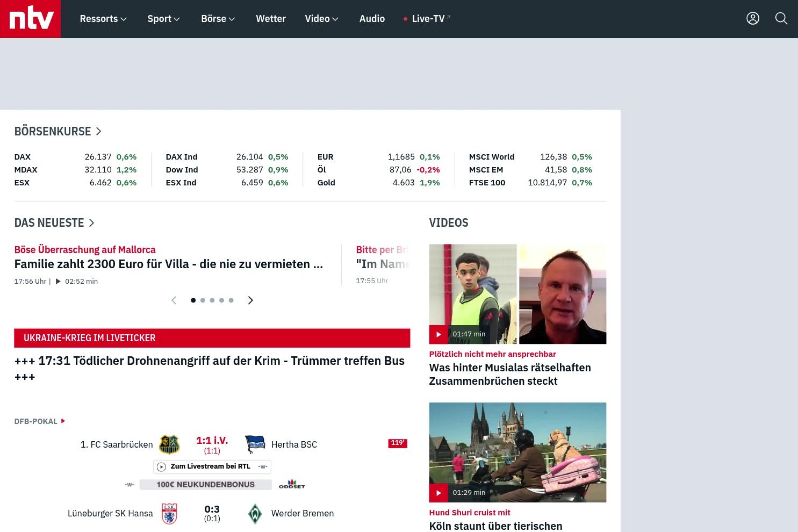Select the fifth carousel pagination dot
The height and width of the screenshot is (532, 798).
(x=231, y=300)
